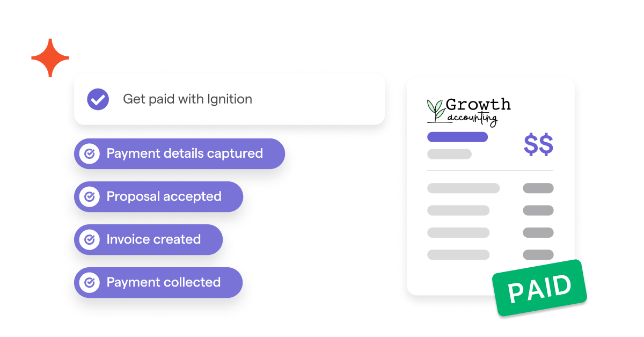644x337 pixels.
Task: Toggle the Get paid with Ignition checkmark
Action: [98, 99]
